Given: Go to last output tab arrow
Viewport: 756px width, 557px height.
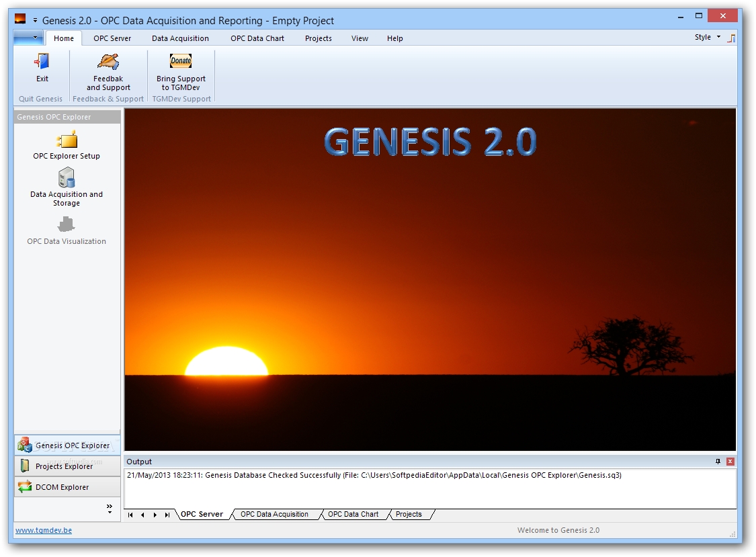Looking at the screenshot, I should click(x=167, y=515).
